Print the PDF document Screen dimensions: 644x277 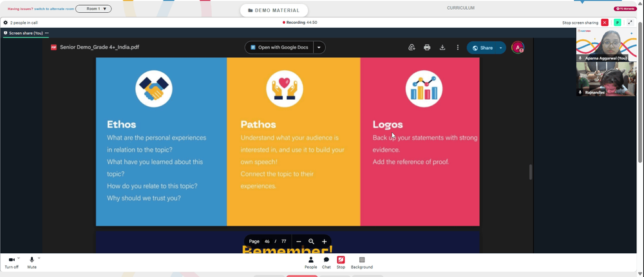click(x=427, y=47)
